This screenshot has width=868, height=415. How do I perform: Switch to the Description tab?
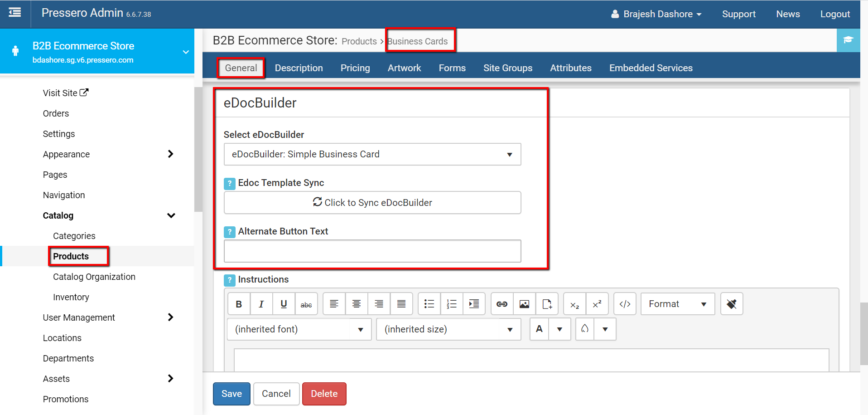pyautogui.click(x=299, y=68)
